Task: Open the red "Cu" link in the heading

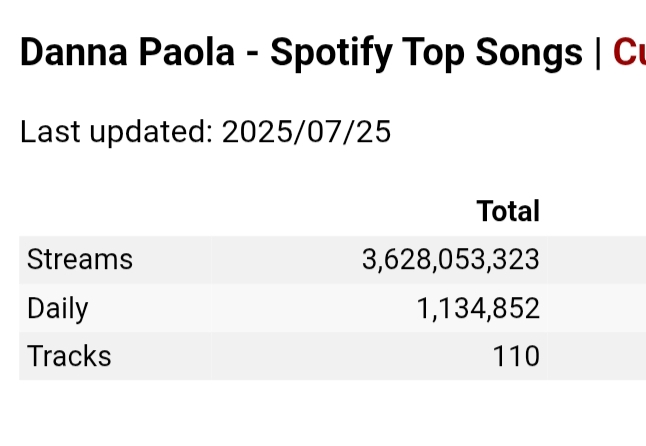Action: pyautogui.click(x=629, y=52)
